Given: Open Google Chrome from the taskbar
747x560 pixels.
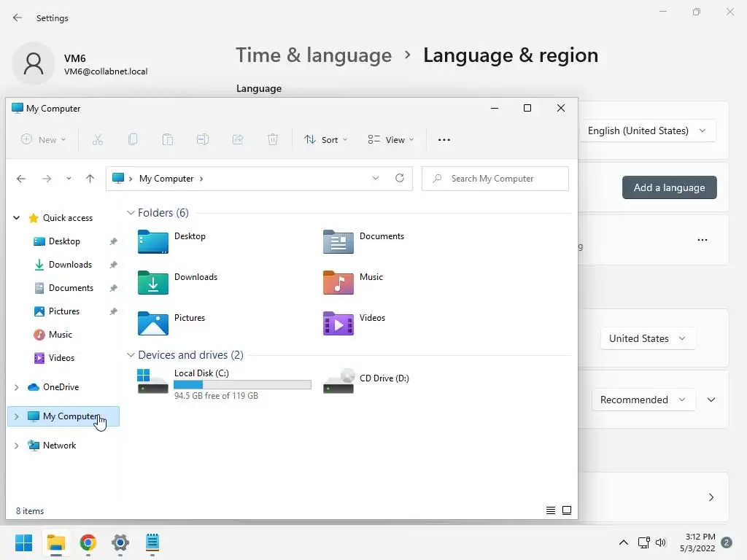Looking at the screenshot, I should (88, 542).
